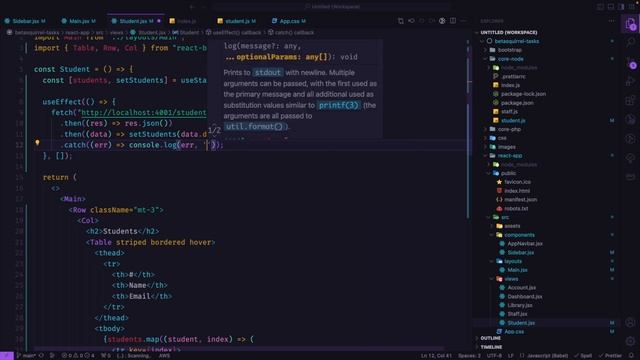Click the title bar workspace search box
The height and width of the screenshot is (360, 640).
click(x=331, y=7)
